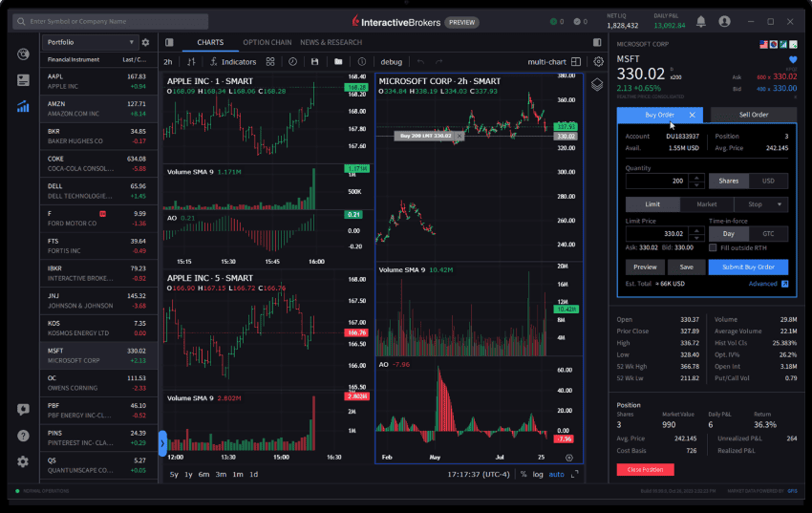
Task: Open watchlist settings gear beside Portfolio
Action: (x=145, y=42)
